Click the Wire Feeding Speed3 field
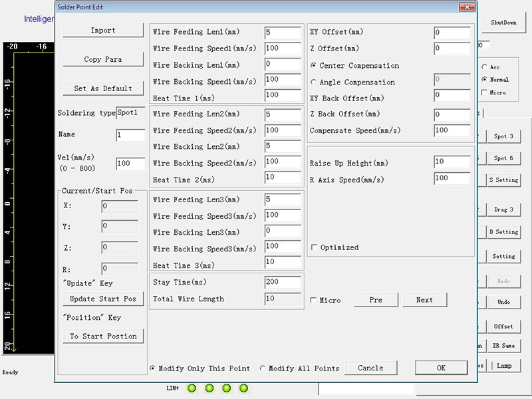This screenshot has width=532, height=399. 283,215
